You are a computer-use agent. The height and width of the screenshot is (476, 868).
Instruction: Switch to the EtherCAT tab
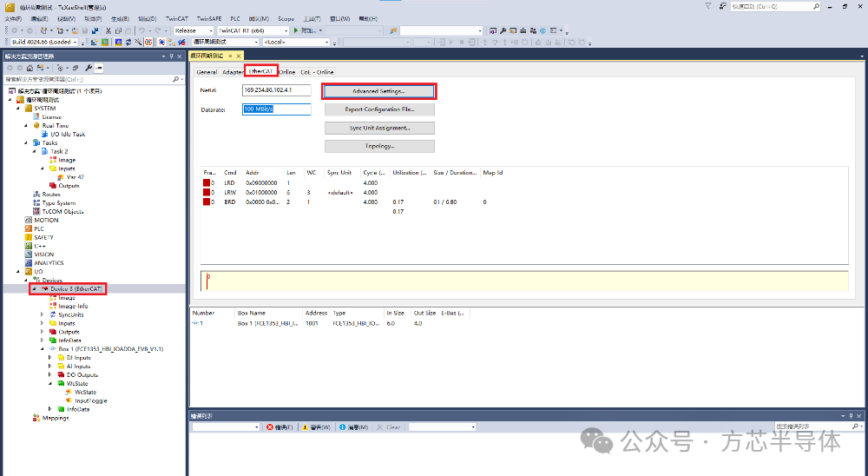tap(260, 71)
